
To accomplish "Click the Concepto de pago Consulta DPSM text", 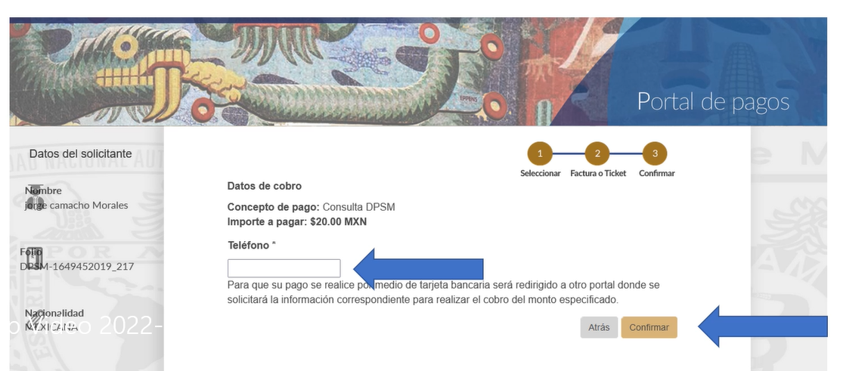I will (x=311, y=207).
